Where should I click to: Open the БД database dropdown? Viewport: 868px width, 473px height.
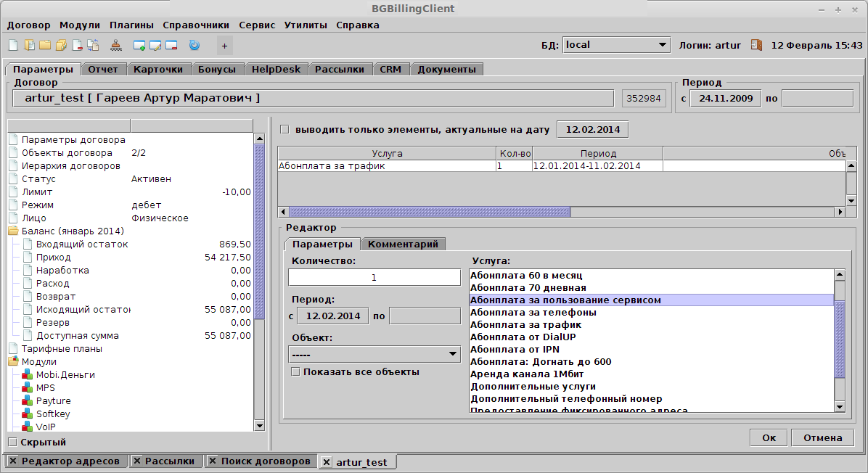point(615,45)
